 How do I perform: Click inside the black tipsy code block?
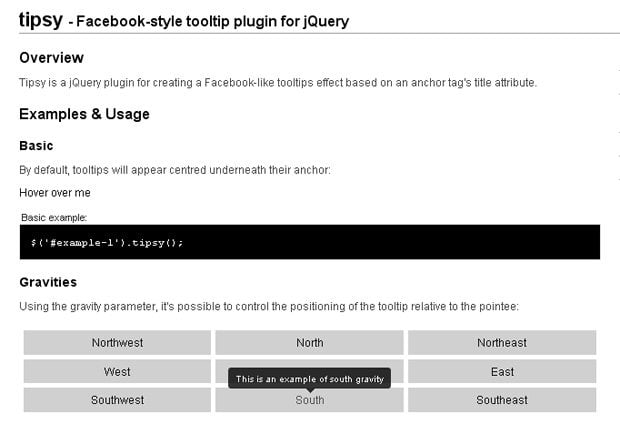[x=309, y=242]
